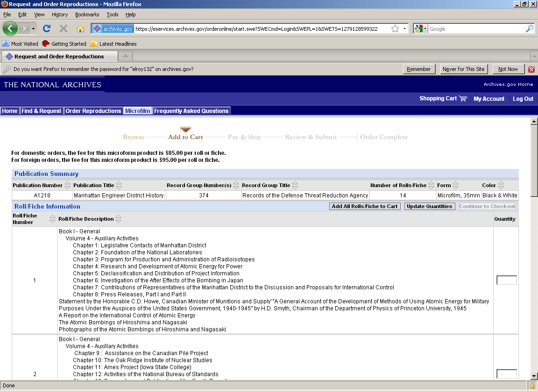Click the Not Now button

coord(508,69)
